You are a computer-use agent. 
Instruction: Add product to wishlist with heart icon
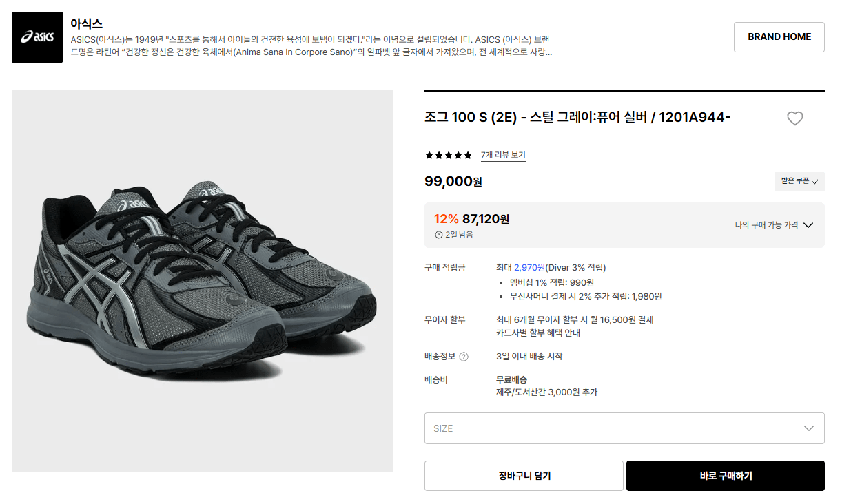point(794,118)
